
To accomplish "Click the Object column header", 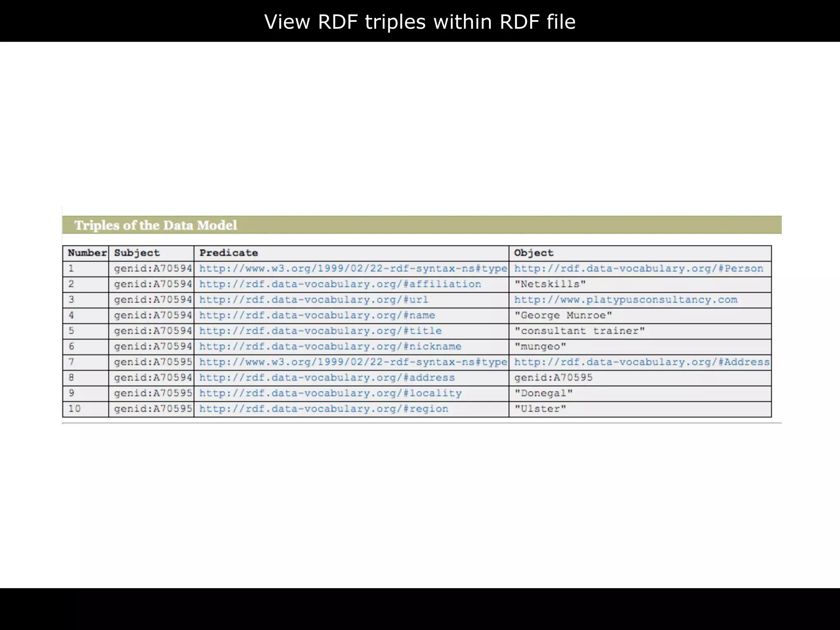I will click(534, 253).
